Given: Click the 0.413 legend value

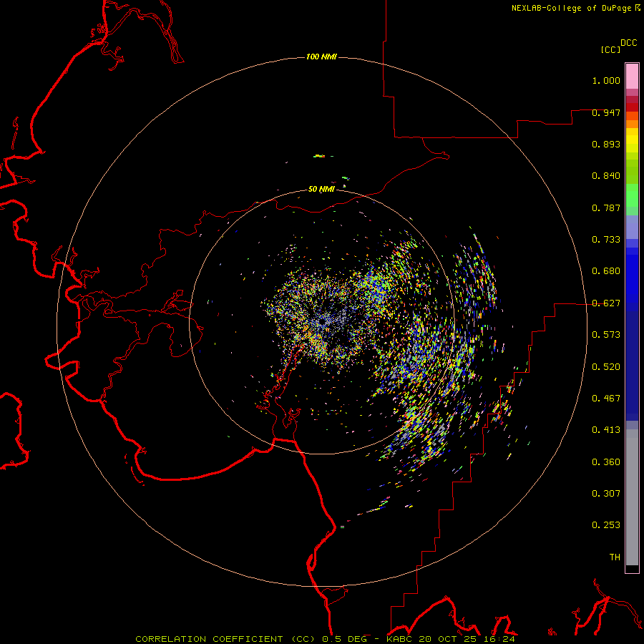Looking at the screenshot, I should pos(606,430).
